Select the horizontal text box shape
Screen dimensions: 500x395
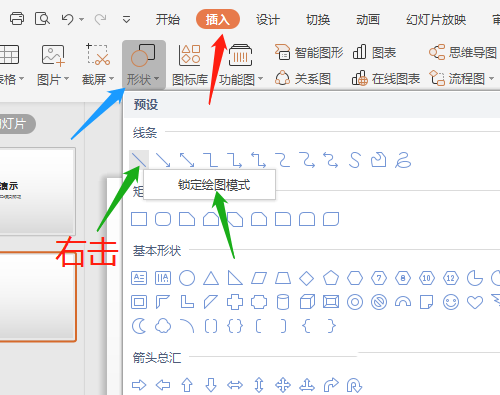click(139, 278)
